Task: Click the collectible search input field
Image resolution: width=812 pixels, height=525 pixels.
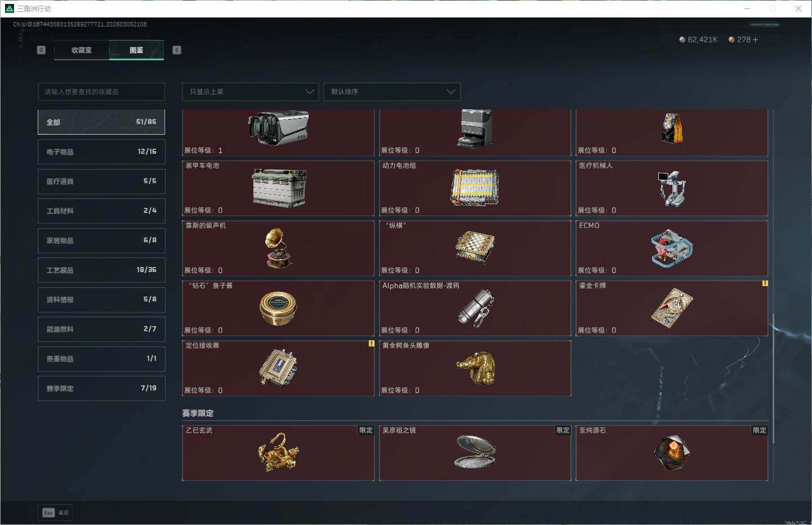Action: tap(101, 92)
